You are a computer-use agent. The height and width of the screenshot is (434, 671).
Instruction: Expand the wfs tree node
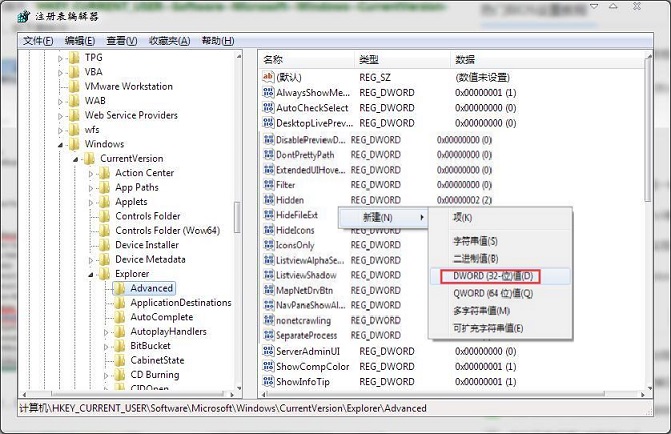click(x=60, y=131)
